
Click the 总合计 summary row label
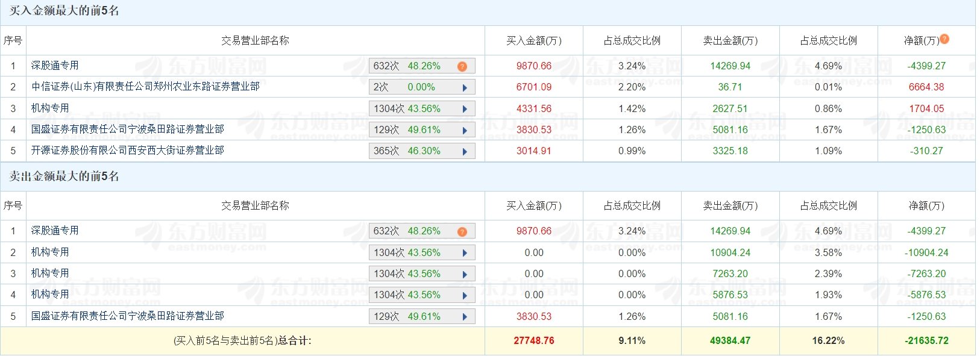(x=242, y=341)
